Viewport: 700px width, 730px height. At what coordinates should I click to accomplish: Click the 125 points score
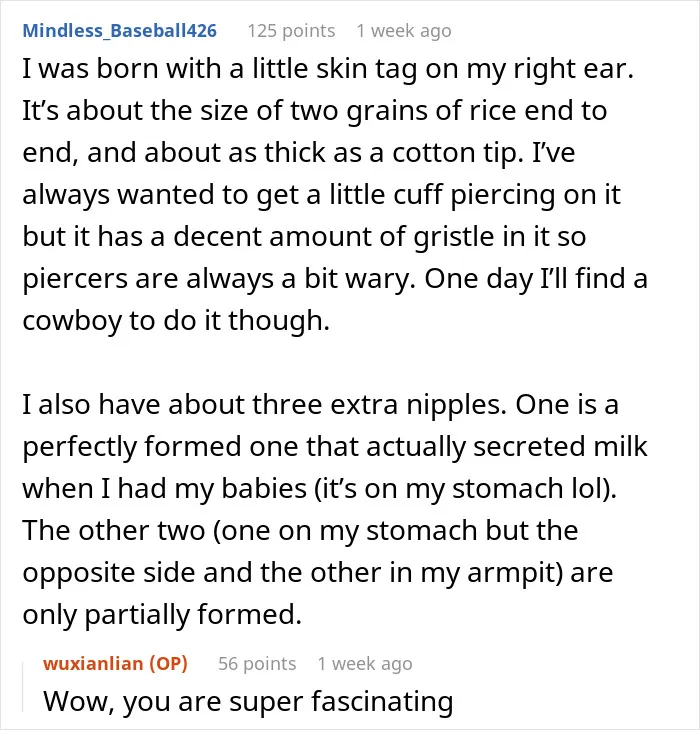click(291, 31)
